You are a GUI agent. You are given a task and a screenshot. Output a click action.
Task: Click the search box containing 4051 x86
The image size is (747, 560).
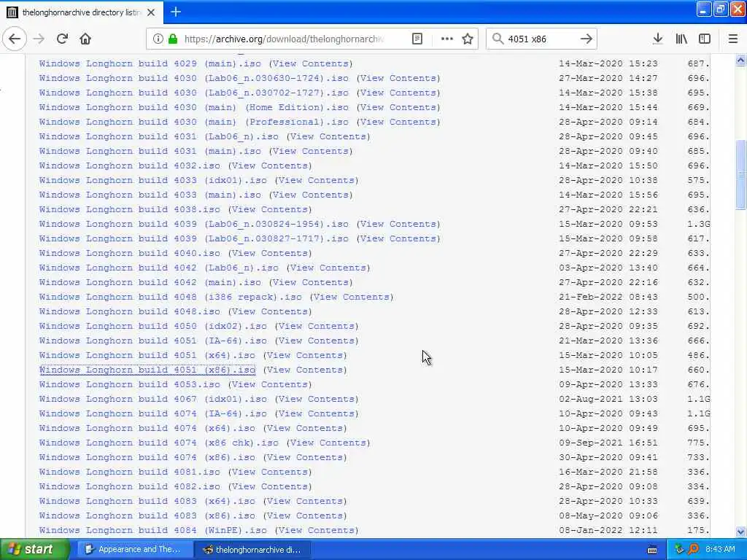tap(541, 39)
